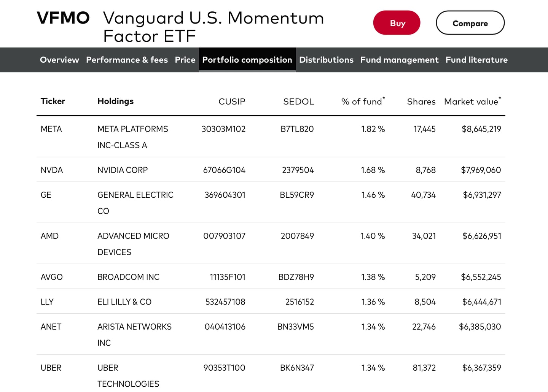Select the Price tab

pyautogui.click(x=185, y=60)
